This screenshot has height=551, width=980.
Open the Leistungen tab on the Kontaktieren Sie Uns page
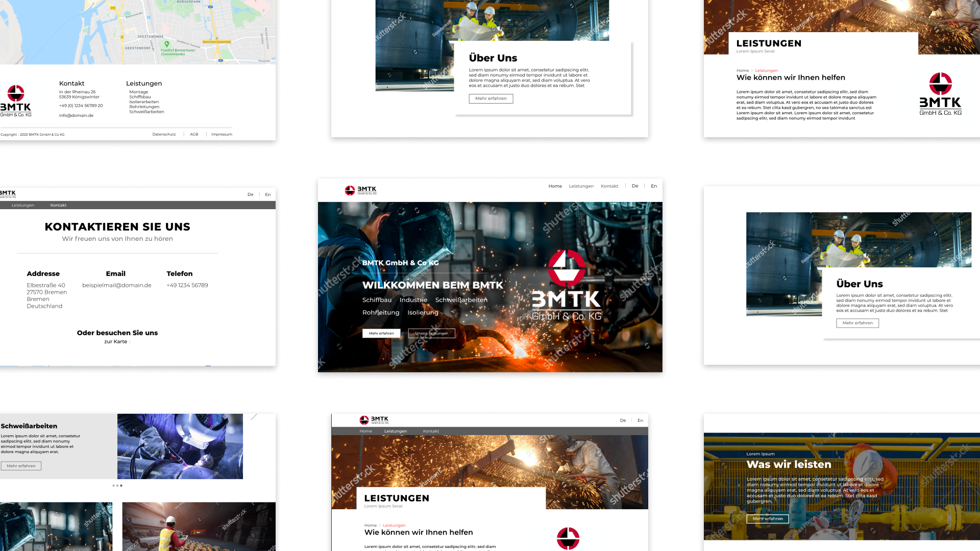(23, 205)
